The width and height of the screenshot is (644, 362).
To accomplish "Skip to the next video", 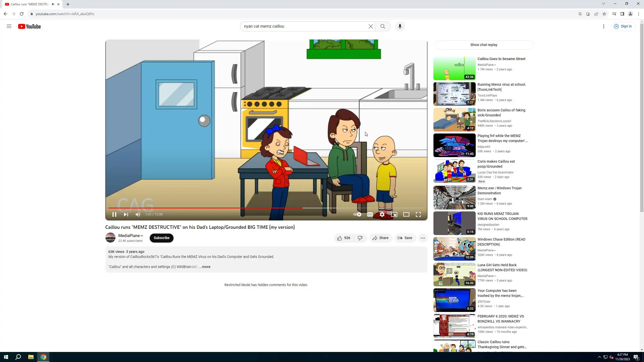I will pyautogui.click(x=126, y=214).
